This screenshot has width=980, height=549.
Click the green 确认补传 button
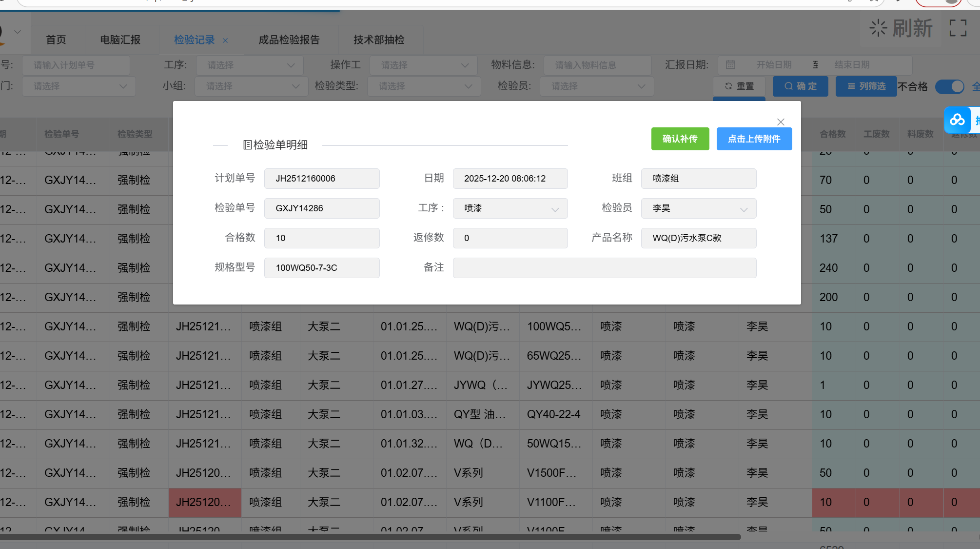pyautogui.click(x=680, y=139)
